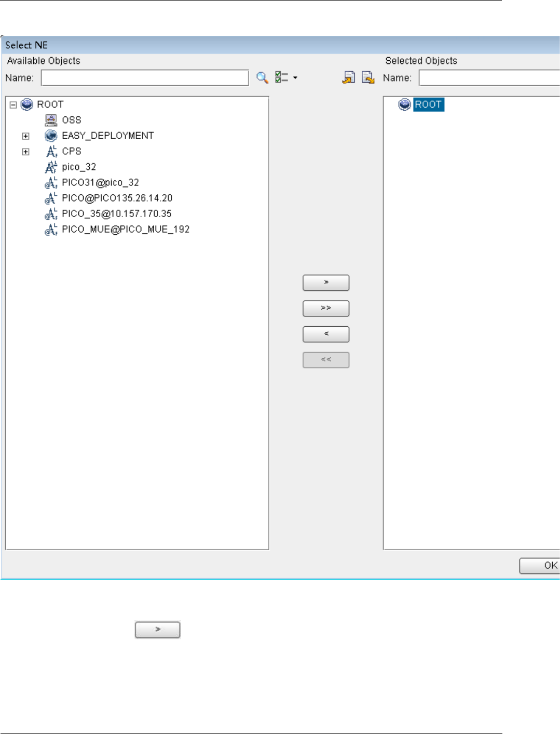Viewport: 560px width, 734px height.
Task: Click the import objects icon
Action: coord(349,77)
